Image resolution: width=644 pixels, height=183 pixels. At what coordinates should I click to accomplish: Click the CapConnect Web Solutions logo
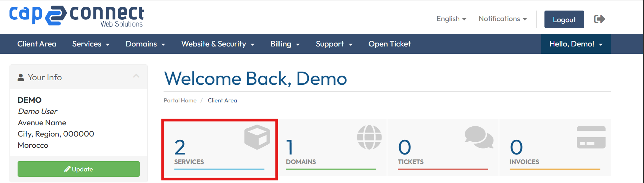coord(77,16)
